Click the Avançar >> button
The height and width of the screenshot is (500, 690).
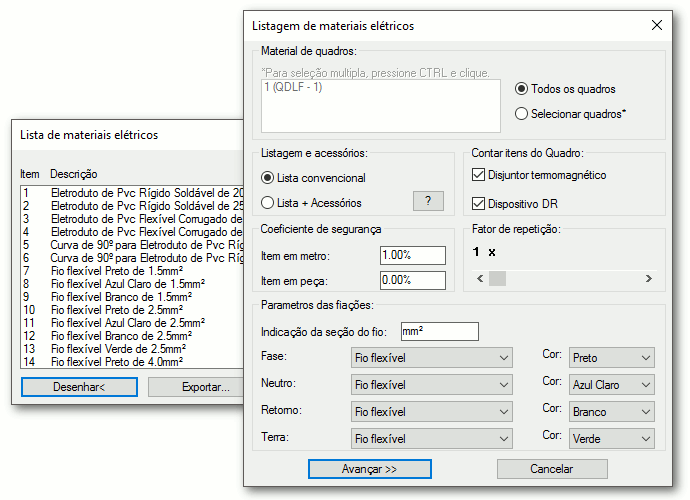coord(370,469)
